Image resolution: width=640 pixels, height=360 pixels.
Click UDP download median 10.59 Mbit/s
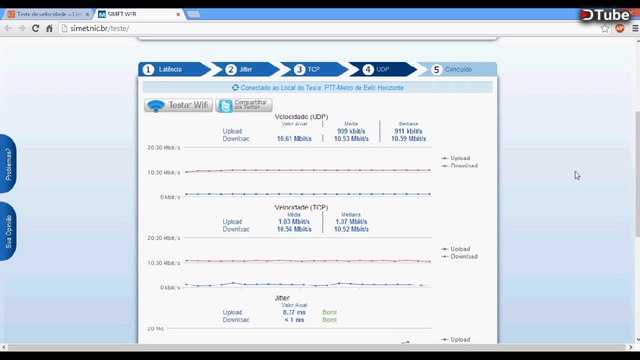point(408,139)
